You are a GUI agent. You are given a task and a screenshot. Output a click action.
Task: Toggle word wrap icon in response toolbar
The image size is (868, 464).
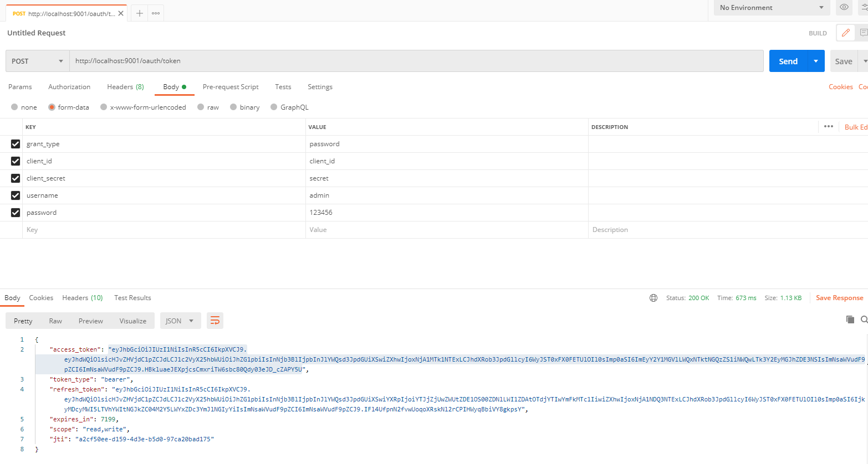(x=215, y=321)
